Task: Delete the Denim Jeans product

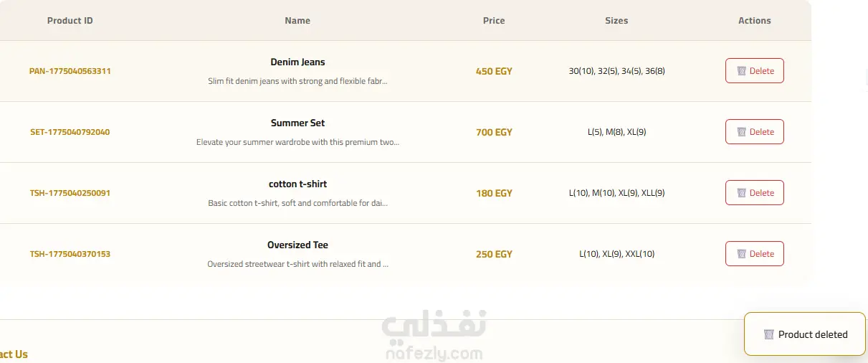Action: coord(755,71)
